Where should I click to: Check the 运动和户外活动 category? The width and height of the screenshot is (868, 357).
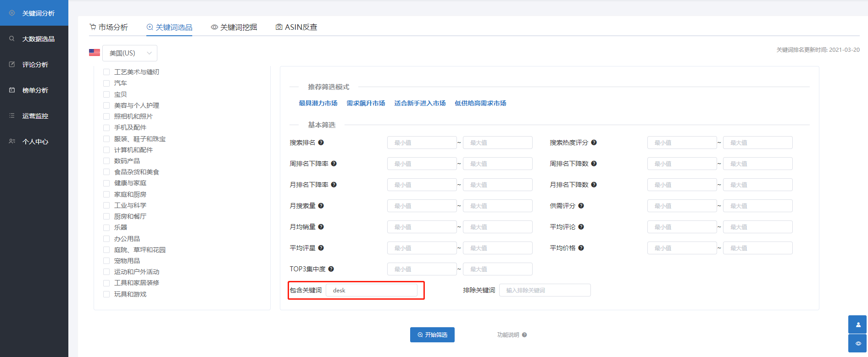coord(106,272)
